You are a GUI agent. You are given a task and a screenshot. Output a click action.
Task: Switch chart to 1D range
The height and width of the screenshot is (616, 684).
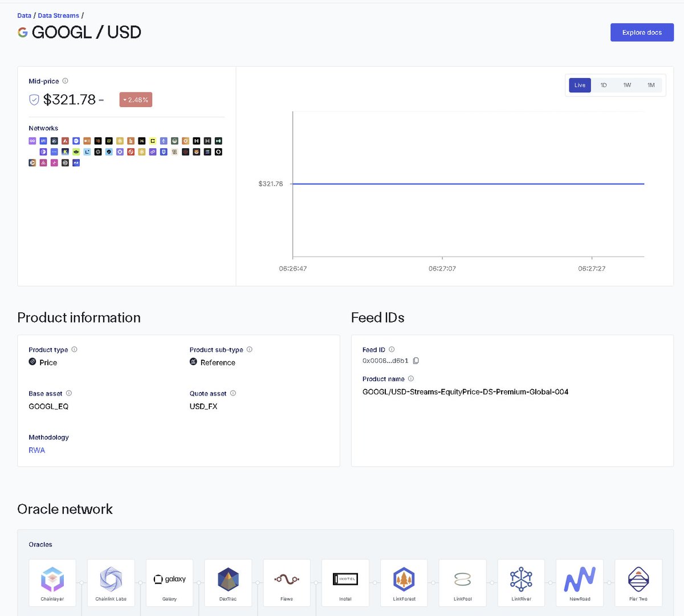(x=604, y=85)
